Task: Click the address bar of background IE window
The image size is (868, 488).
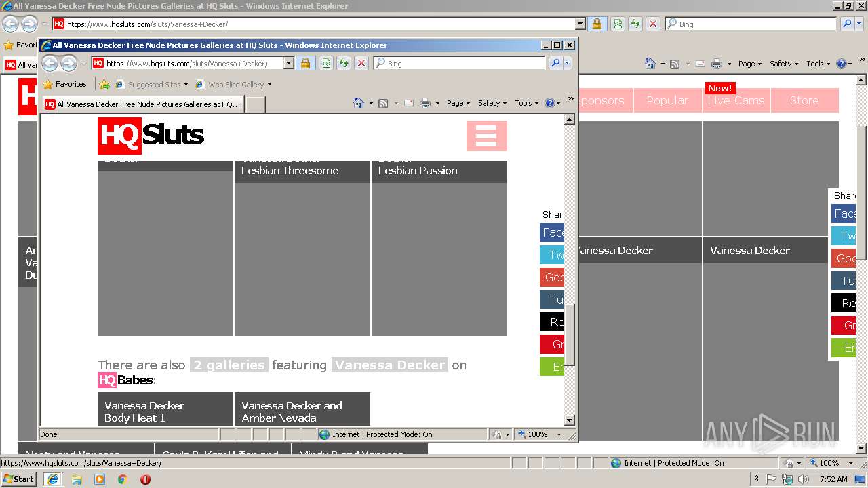Action: (319, 24)
